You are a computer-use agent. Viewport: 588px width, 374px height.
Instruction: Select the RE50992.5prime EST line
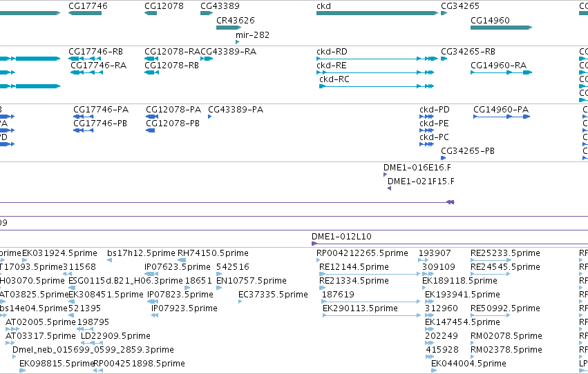(491, 315)
